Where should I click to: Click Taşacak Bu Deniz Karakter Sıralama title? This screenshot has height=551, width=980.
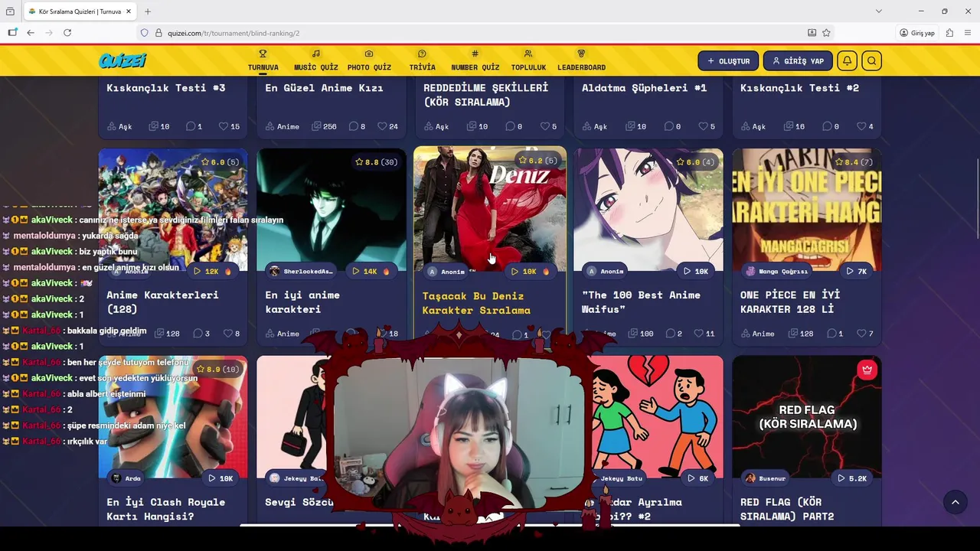(x=476, y=303)
